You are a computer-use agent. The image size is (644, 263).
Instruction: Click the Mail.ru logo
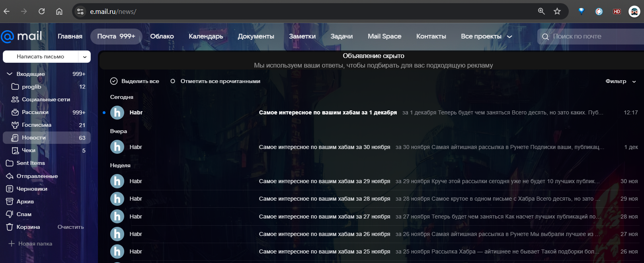point(21,36)
